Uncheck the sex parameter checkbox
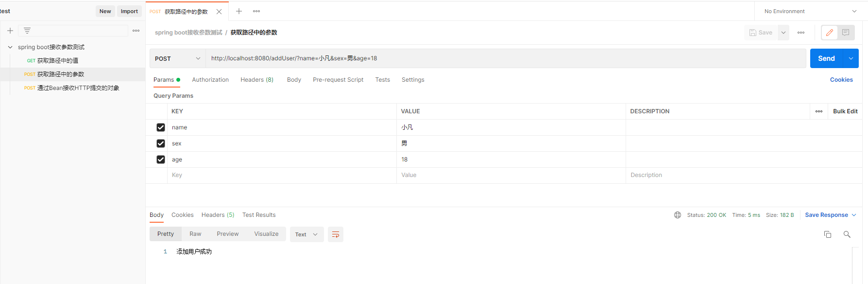Image resolution: width=868 pixels, height=284 pixels. (161, 143)
